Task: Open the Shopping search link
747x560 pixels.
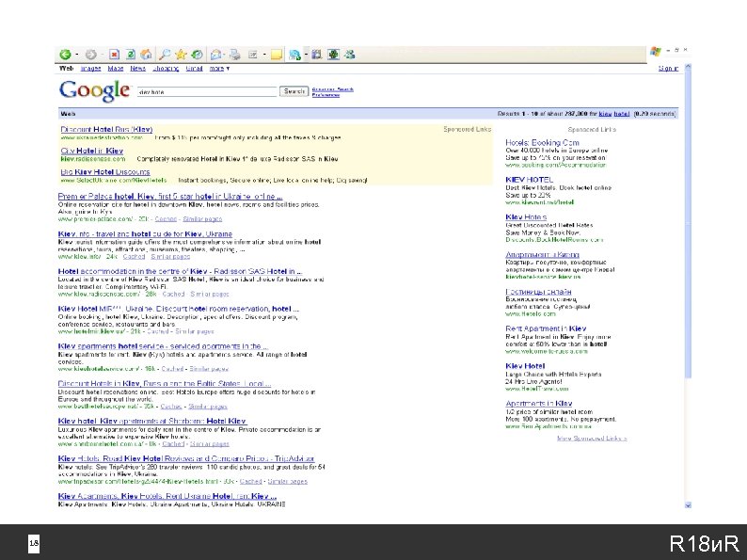Action: pyautogui.click(x=166, y=69)
